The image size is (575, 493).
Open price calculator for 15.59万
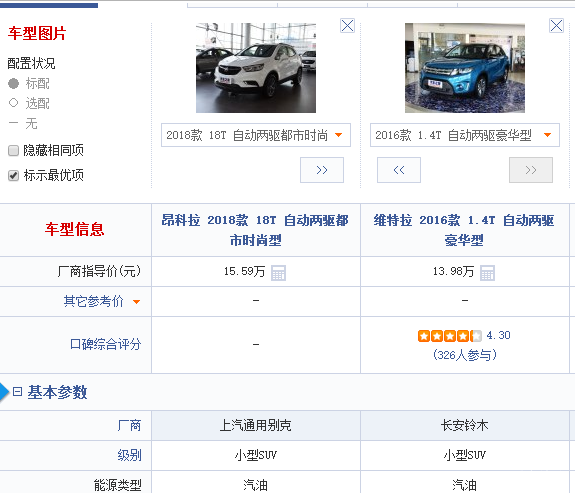pos(278,273)
